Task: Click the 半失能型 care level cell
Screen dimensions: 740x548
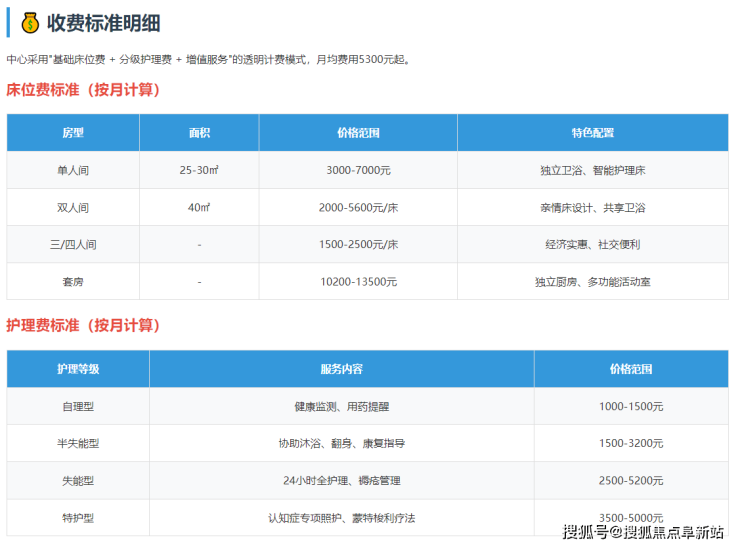Action: (78, 443)
